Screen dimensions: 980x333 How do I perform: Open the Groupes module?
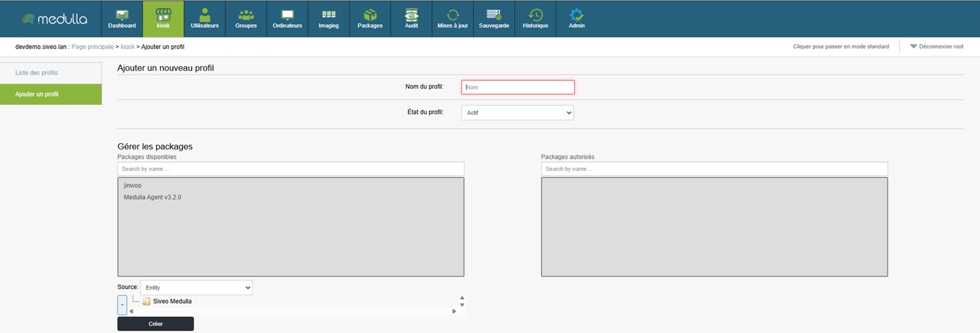click(246, 19)
